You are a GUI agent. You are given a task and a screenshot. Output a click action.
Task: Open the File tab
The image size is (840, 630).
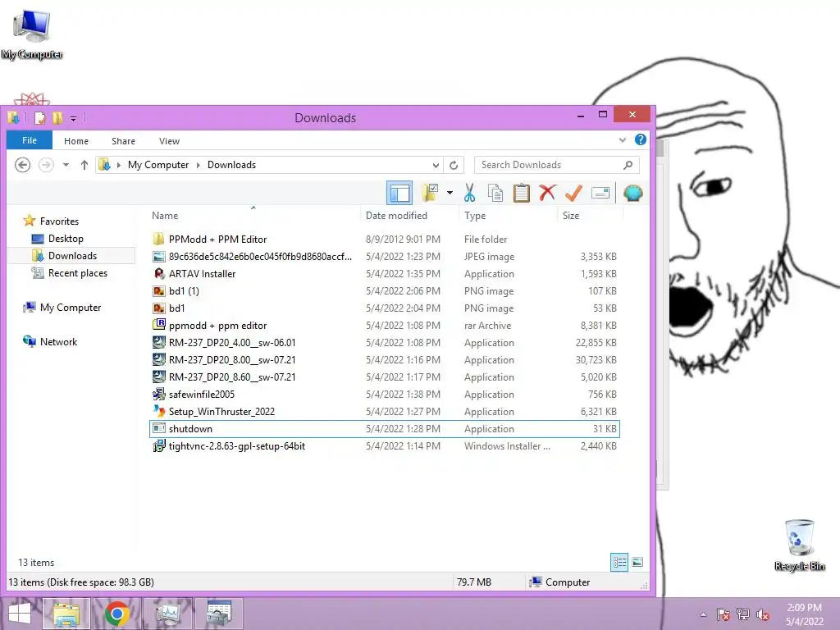click(30, 140)
